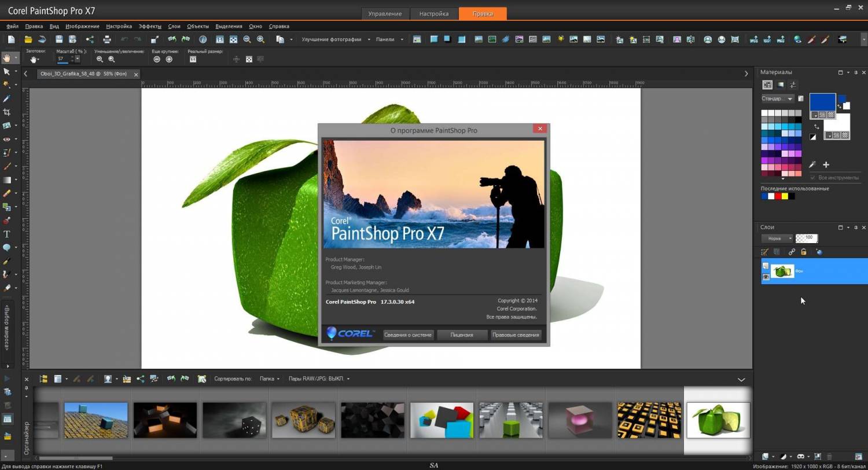This screenshot has width=868, height=470.
Task: Switch to the Настройка tab
Action: [434, 13]
